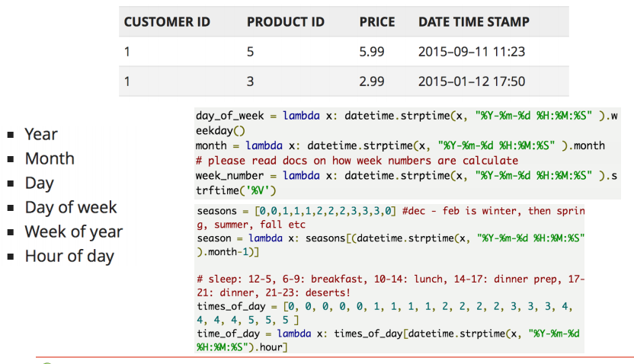This screenshot has width=634, height=364.
Task: Click the day_of_week variable in code
Action: click(229, 116)
